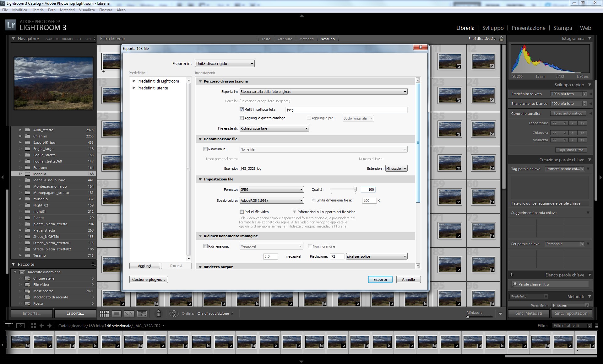603x364 pixels.
Task: Add a new collection with plus icon
Action: coord(93,264)
